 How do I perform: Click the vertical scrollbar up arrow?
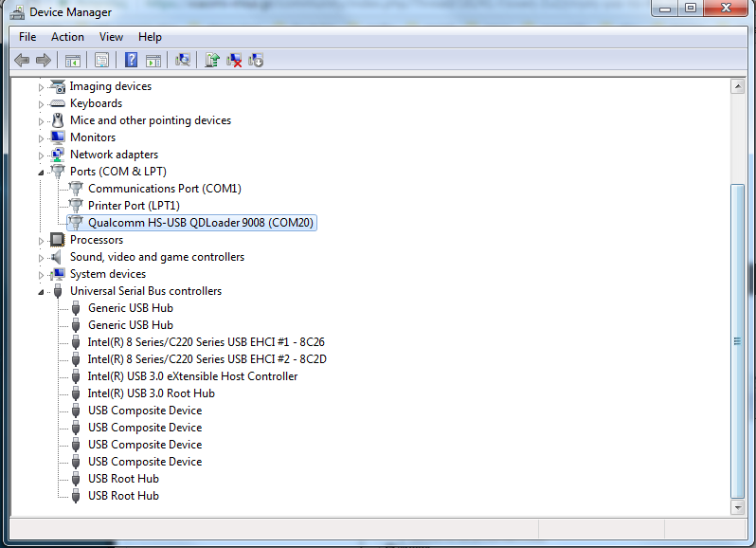tap(737, 86)
